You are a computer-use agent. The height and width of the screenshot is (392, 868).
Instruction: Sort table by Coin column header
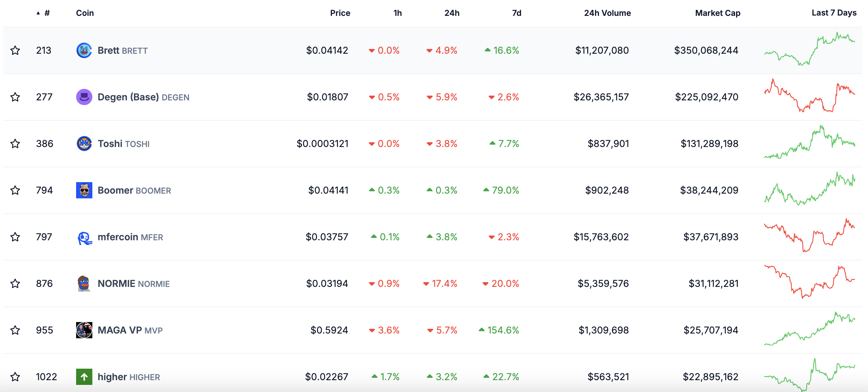(85, 13)
